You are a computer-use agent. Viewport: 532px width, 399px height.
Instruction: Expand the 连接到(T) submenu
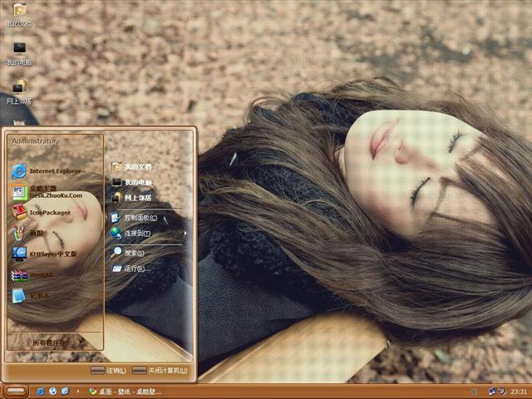[x=150, y=233]
